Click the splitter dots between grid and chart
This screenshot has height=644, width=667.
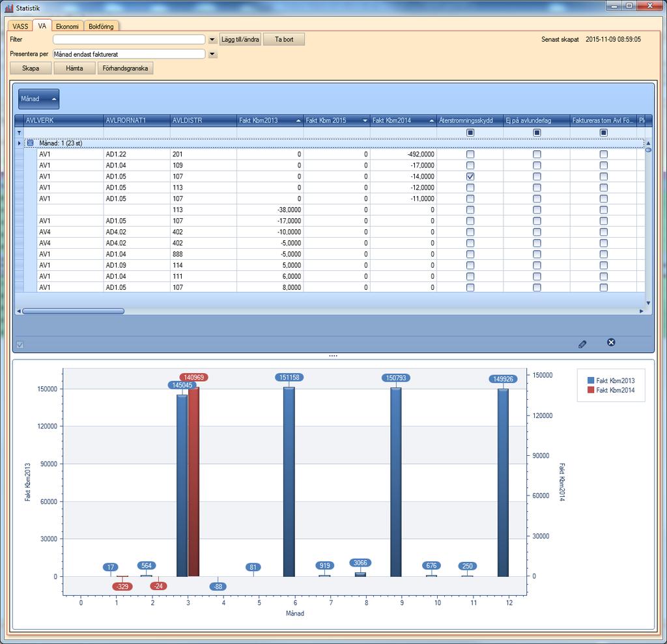[333, 356]
